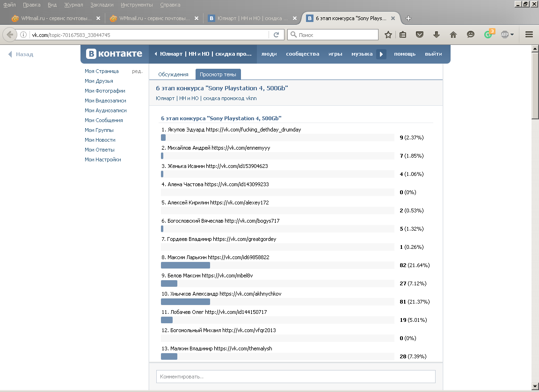Click in the Комментировать input field
The height and width of the screenshot is (392, 539).
(x=296, y=377)
